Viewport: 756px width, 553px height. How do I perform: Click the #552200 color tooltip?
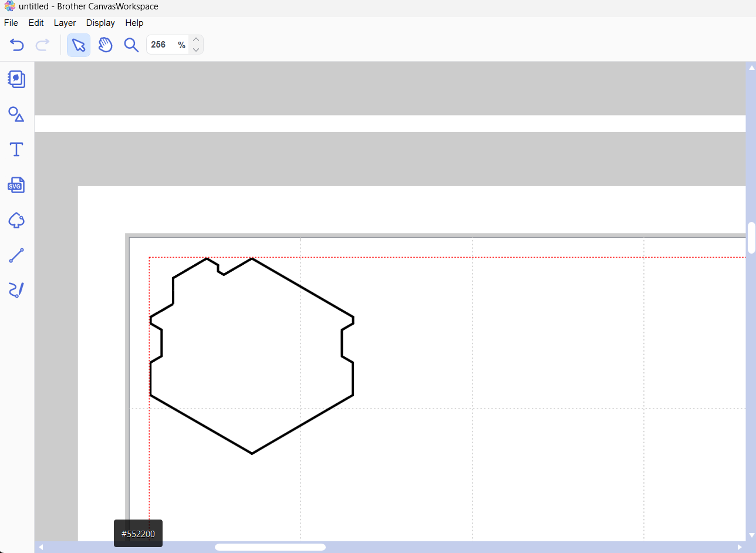tap(138, 534)
